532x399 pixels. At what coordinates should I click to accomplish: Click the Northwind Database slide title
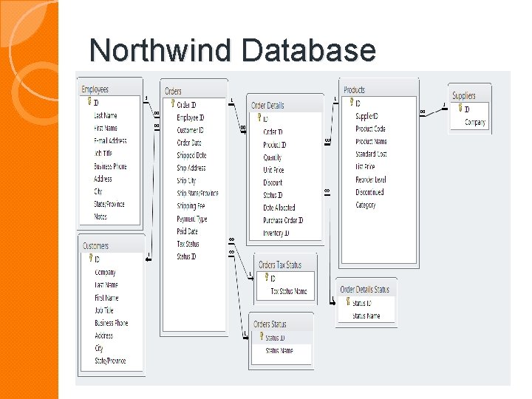click(233, 50)
